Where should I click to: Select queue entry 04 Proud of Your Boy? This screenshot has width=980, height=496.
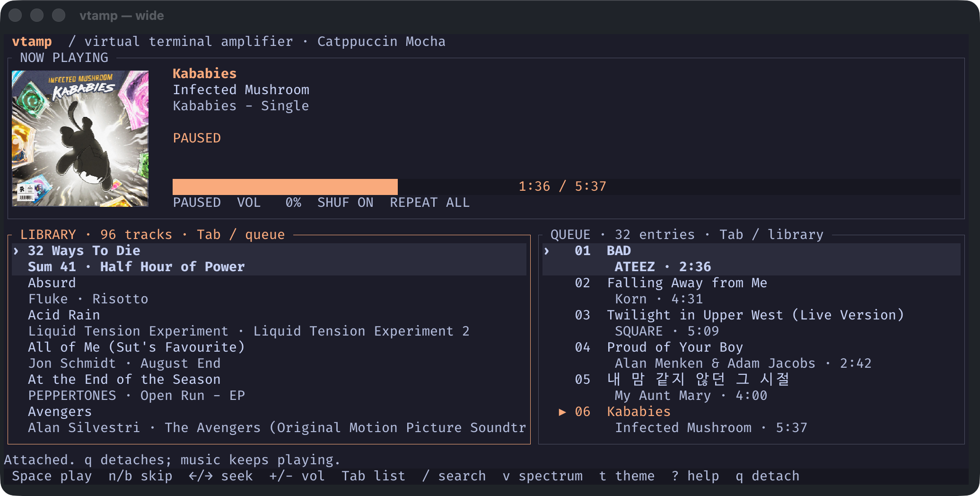pos(752,355)
